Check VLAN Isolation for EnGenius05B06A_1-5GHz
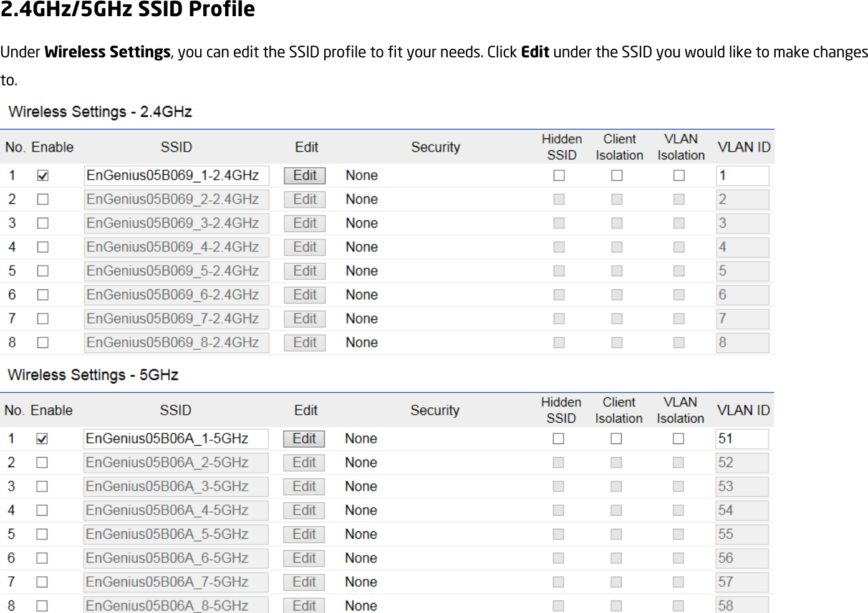This screenshot has width=868, height=613. tap(678, 439)
